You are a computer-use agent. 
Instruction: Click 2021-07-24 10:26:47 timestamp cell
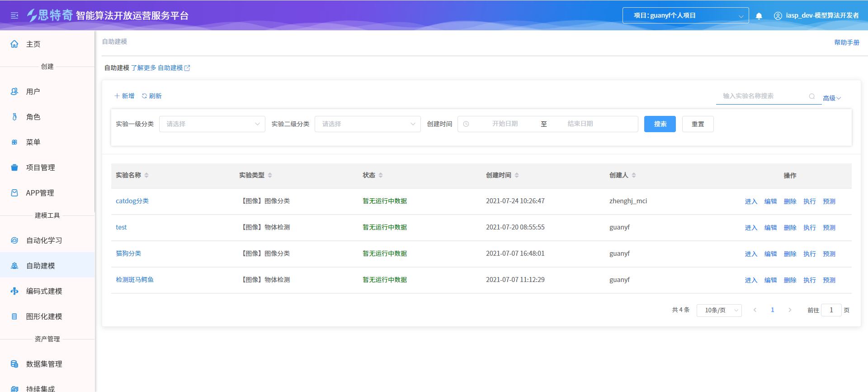515,201
